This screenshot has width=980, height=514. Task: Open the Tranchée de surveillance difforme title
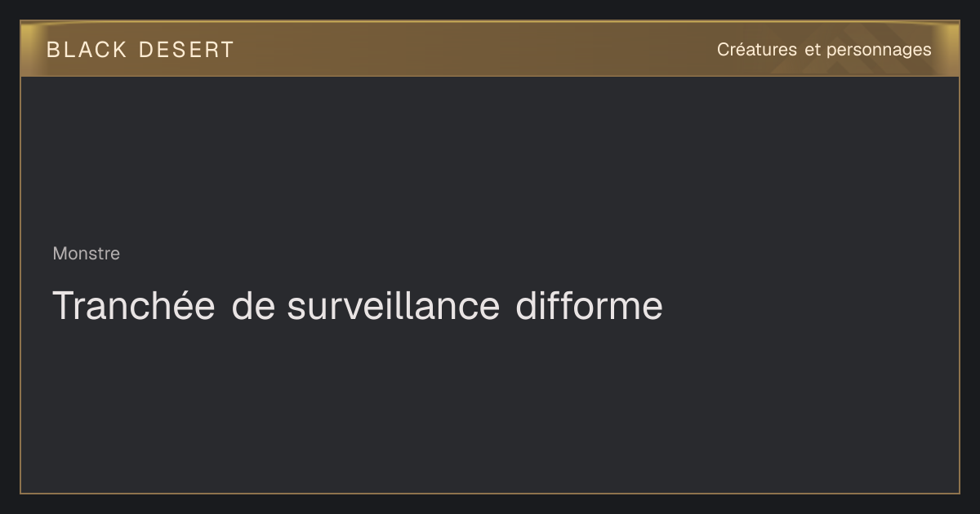(358, 306)
